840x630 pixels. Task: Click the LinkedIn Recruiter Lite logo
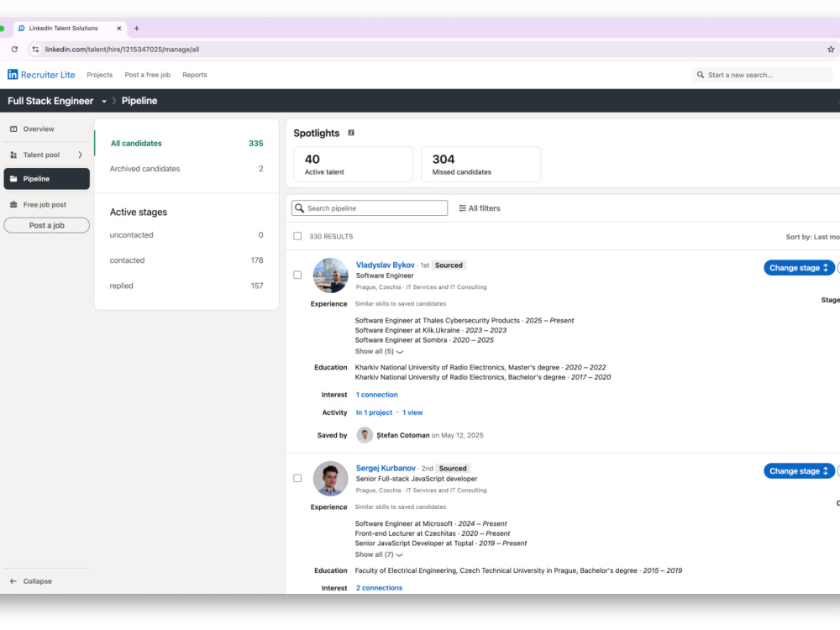(41, 75)
